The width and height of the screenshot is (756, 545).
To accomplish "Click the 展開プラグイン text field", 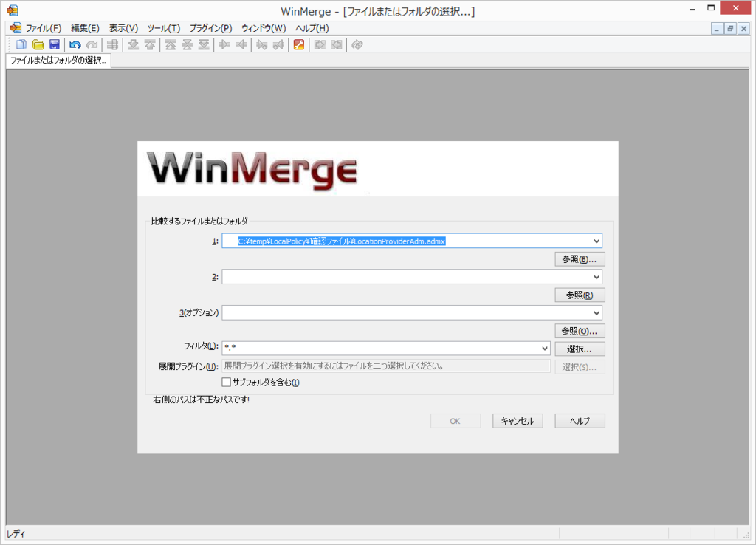I will (385, 366).
